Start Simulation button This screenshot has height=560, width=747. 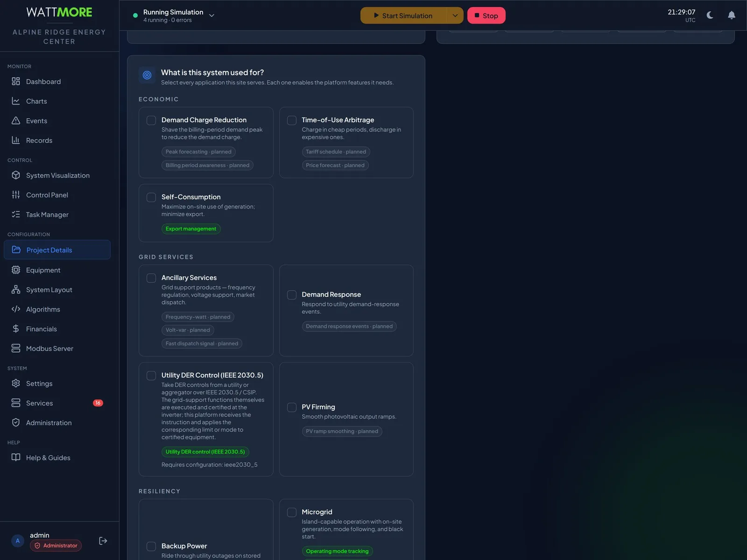point(404,15)
